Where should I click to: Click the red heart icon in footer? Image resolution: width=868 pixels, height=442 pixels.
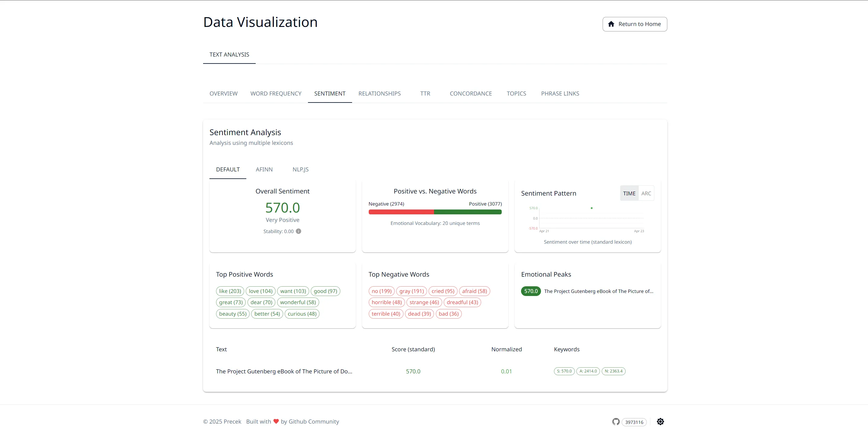tap(276, 421)
